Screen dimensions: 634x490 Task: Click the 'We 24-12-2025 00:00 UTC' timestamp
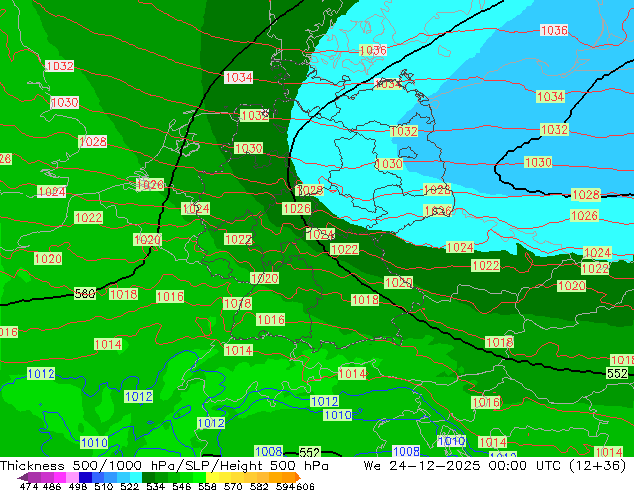[462, 466]
